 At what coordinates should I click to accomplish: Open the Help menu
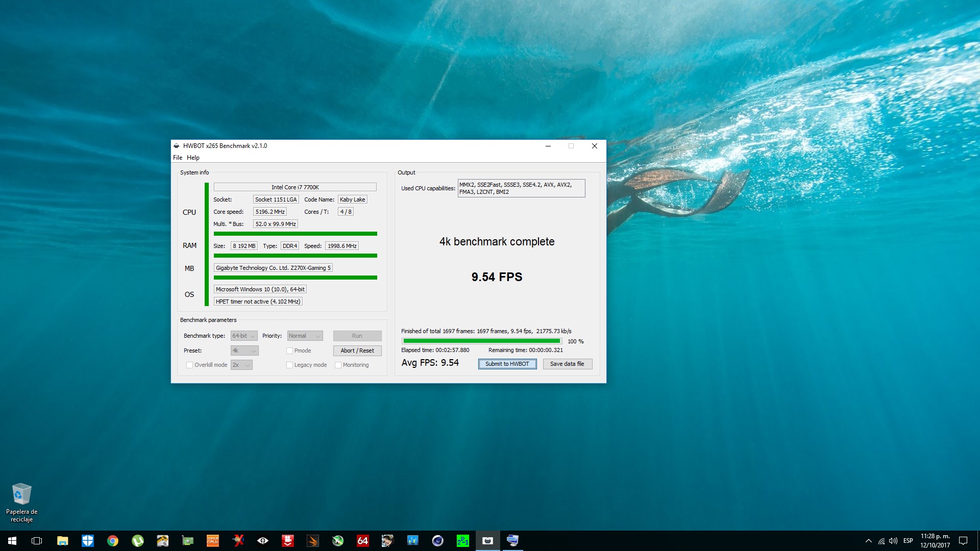click(193, 158)
